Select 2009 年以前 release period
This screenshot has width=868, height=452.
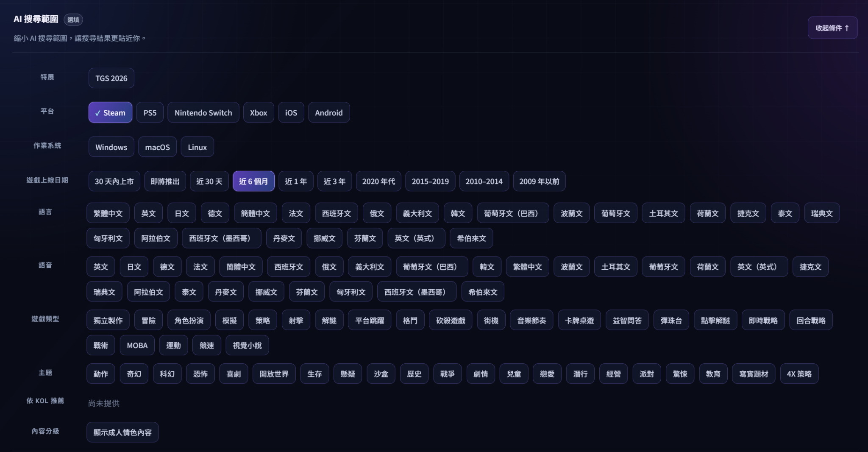click(x=539, y=181)
